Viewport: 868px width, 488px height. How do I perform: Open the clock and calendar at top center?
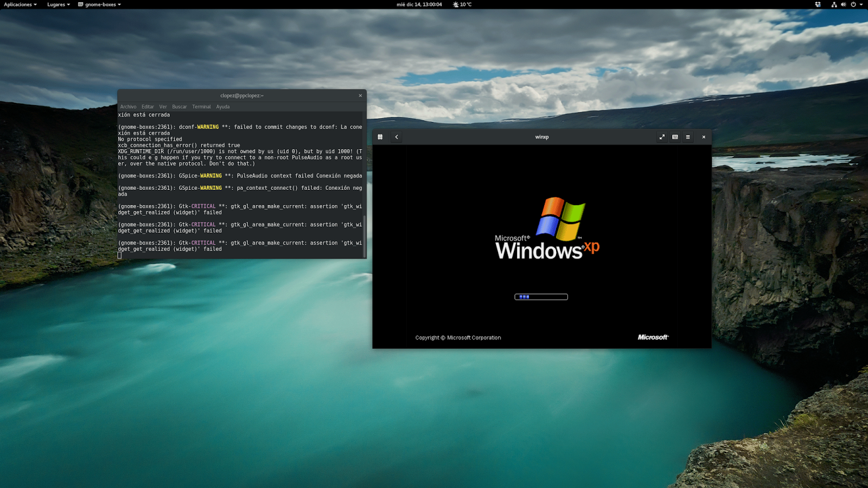click(419, 4)
